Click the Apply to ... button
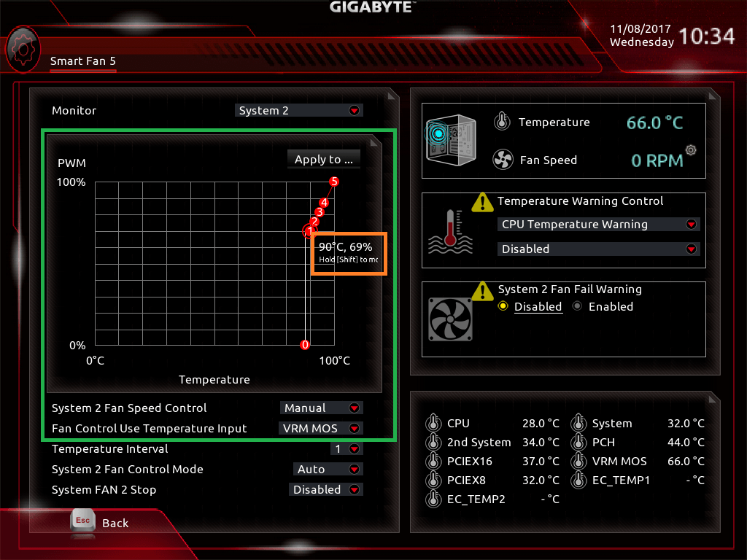 pos(323,160)
